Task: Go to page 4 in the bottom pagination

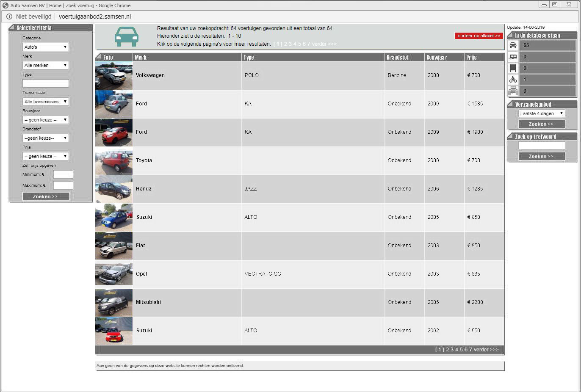Action: [x=456, y=350]
